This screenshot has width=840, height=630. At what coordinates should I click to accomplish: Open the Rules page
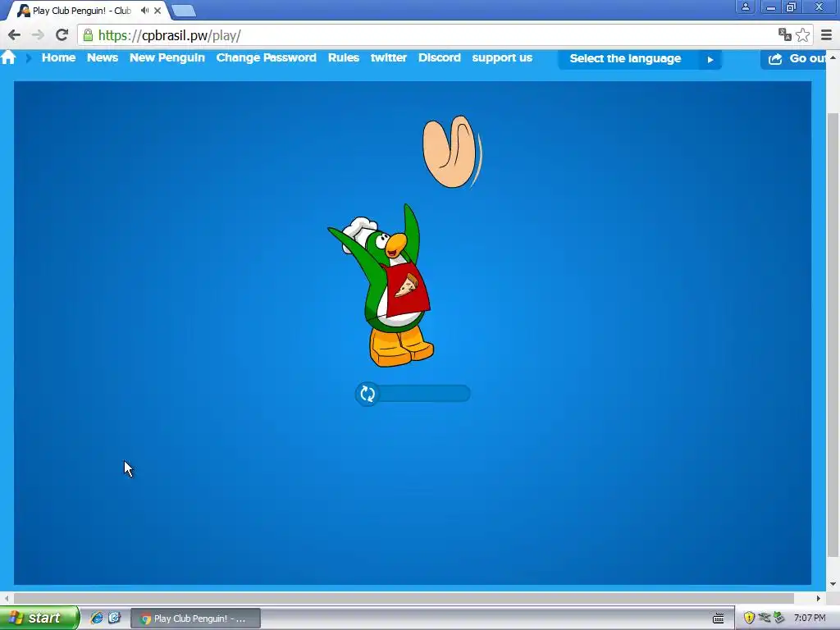(344, 58)
